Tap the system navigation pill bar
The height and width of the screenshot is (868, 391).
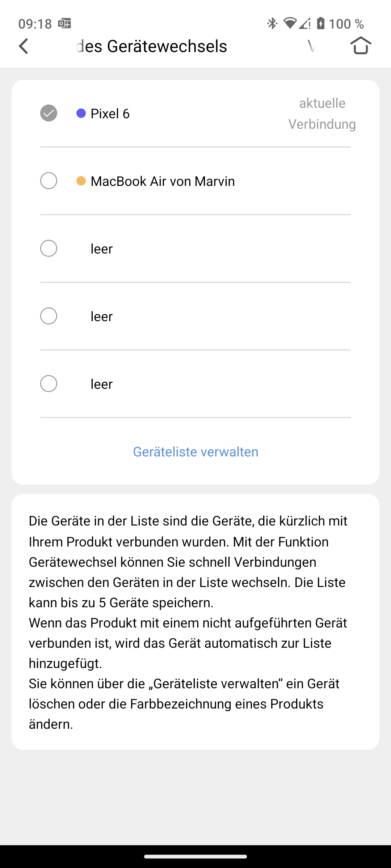(x=195, y=856)
